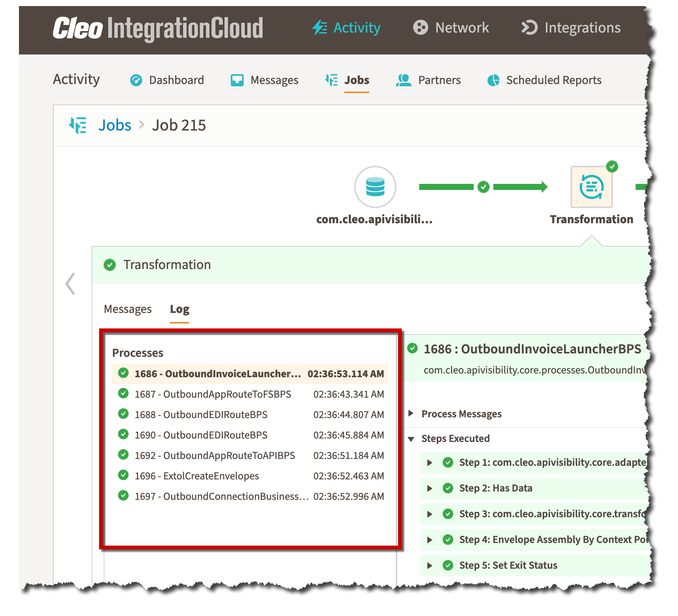Click the green check beside Transformation header
678x616 pixels.
click(x=110, y=265)
